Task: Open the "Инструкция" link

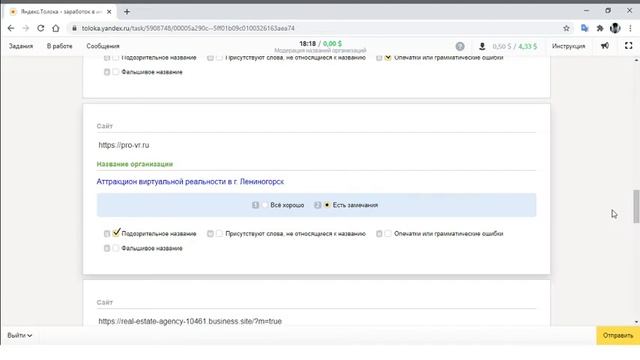Action: [569, 46]
